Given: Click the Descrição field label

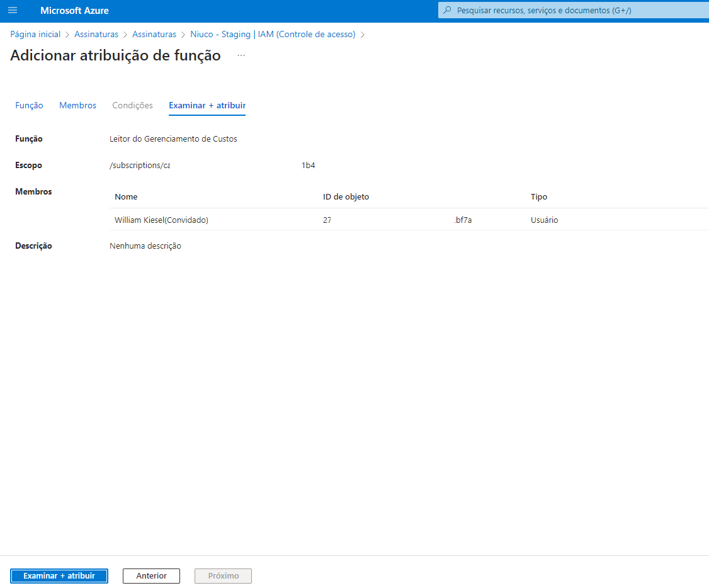Looking at the screenshot, I should pos(33,246).
